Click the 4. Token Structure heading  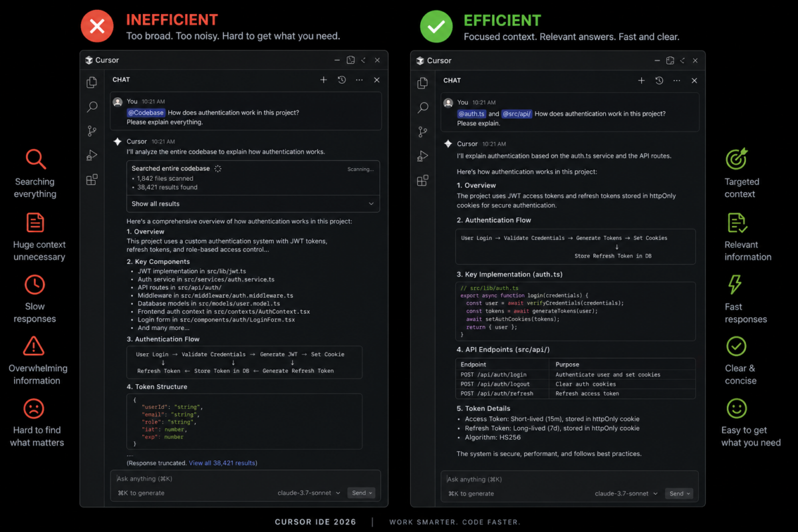coord(157,386)
